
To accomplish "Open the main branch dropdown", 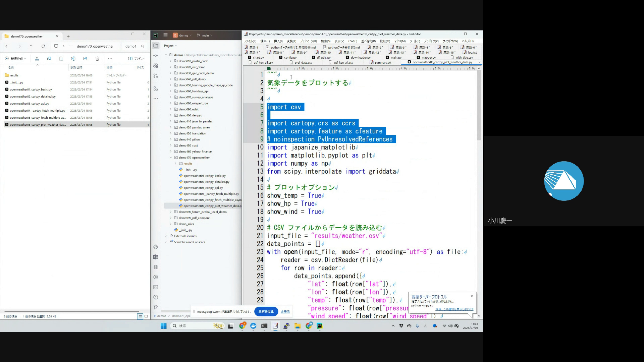I will [x=205, y=35].
